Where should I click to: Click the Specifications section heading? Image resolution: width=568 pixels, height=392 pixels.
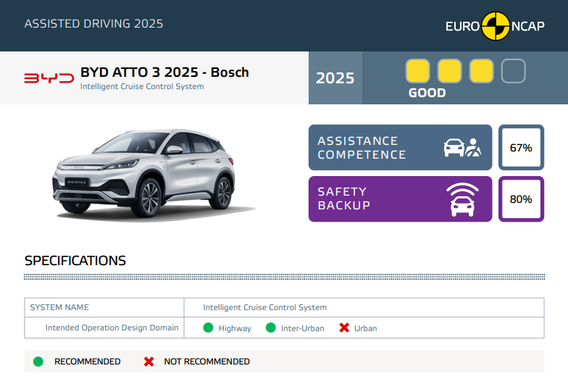pyautogui.click(x=75, y=261)
